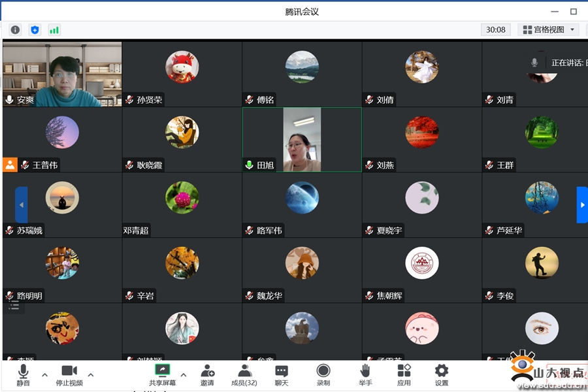
Task: Check the green network signal icon
Action: [54, 30]
